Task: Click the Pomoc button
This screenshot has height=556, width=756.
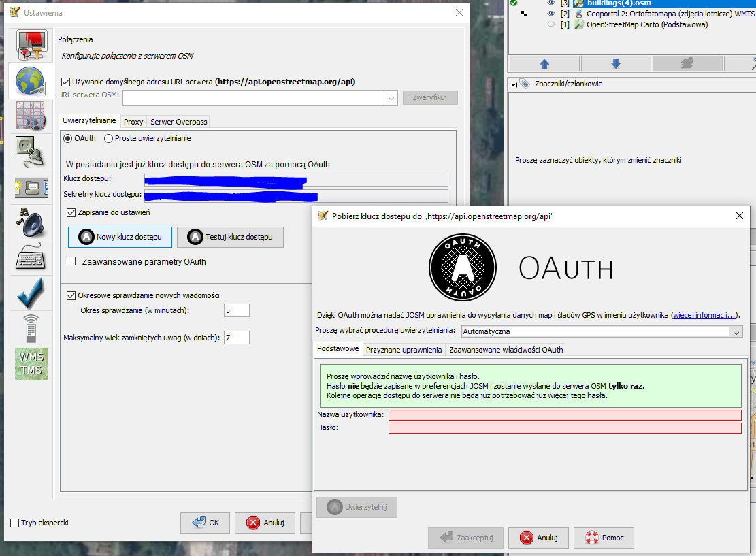Action: tap(604, 538)
